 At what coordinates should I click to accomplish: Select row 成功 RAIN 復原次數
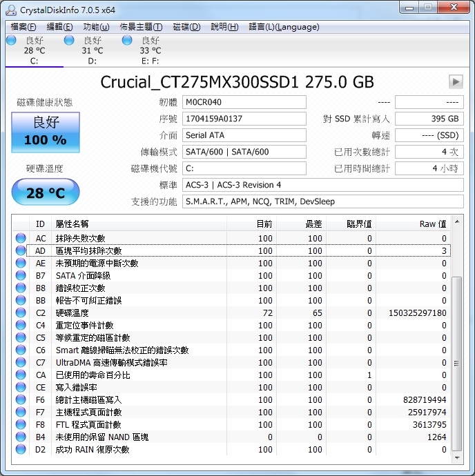(231, 449)
